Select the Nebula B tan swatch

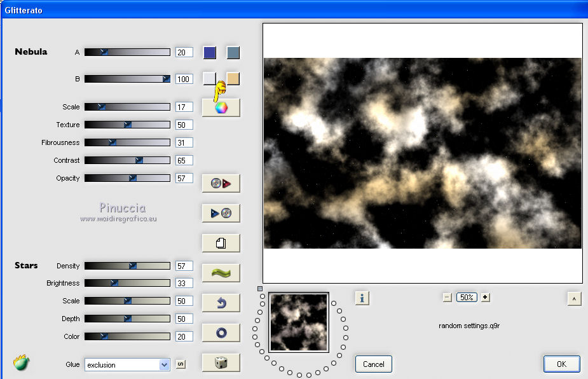pos(233,79)
